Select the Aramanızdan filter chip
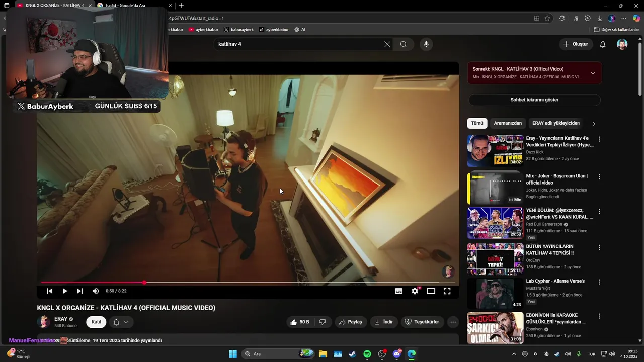Viewport: 644px width, 362px height. tap(508, 123)
